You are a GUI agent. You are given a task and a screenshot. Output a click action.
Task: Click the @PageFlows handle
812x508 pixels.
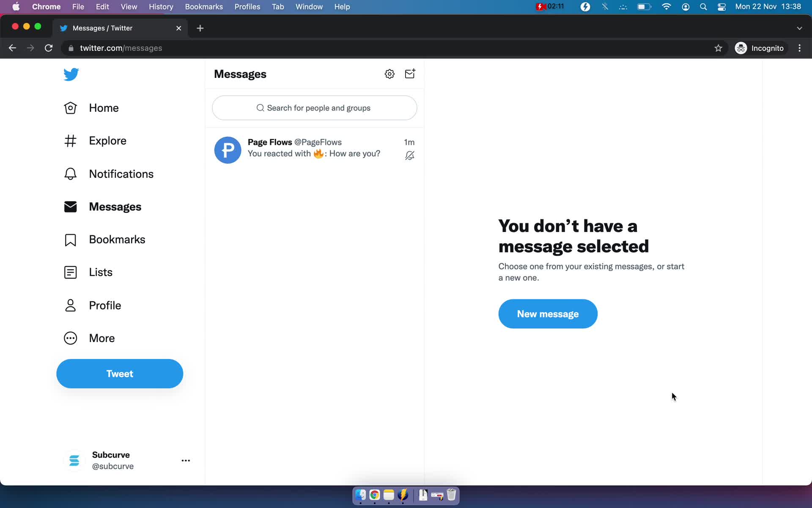[318, 142]
